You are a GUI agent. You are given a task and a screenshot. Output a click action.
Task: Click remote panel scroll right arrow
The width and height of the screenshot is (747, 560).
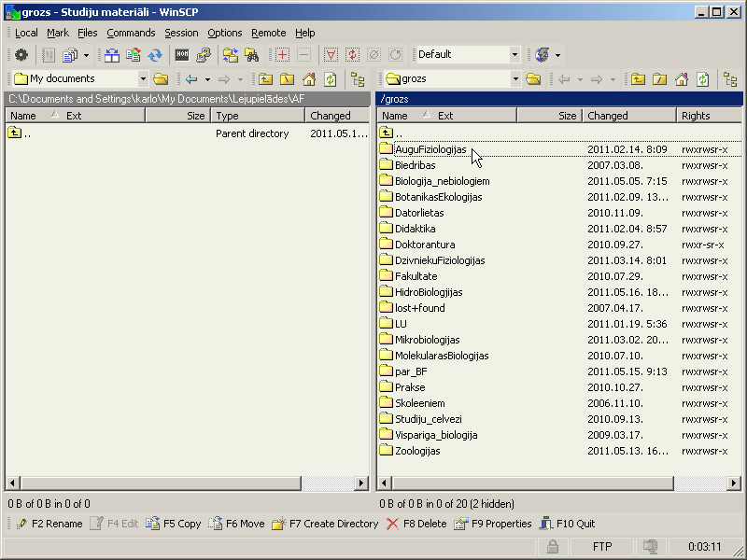coord(734,483)
